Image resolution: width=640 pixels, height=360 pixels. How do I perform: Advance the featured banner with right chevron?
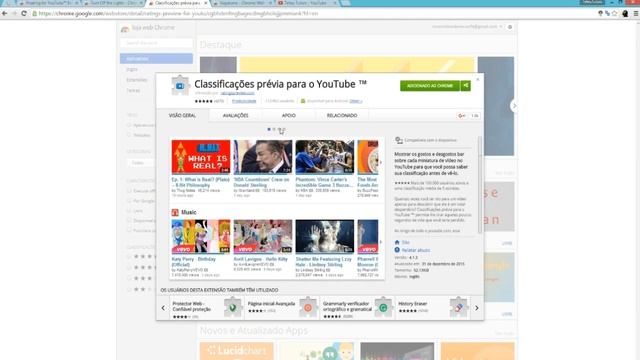coord(514,106)
